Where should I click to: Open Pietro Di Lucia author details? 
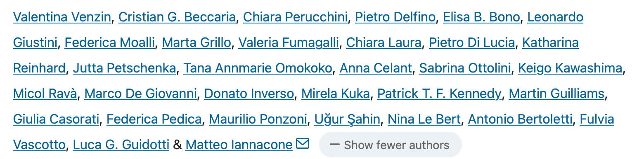(472, 43)
